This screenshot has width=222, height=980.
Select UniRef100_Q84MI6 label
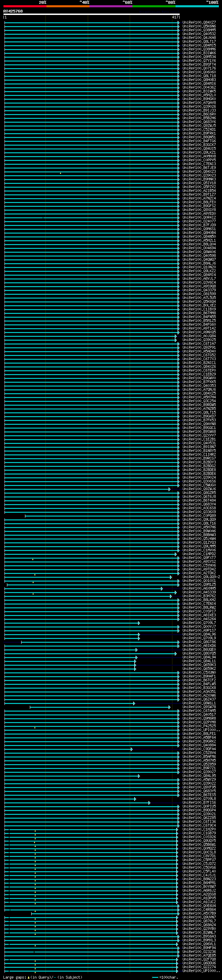199,83
